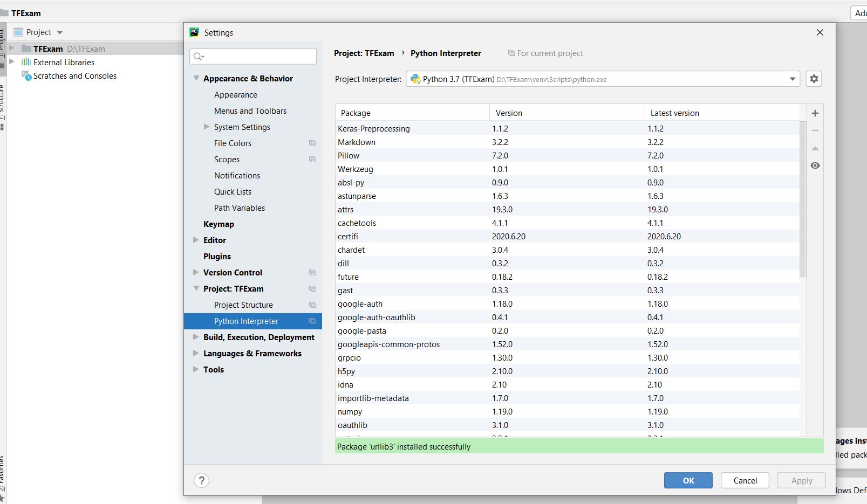Open the help question mark button
Viewport: 867px width, 504px height.
(202, 480)
